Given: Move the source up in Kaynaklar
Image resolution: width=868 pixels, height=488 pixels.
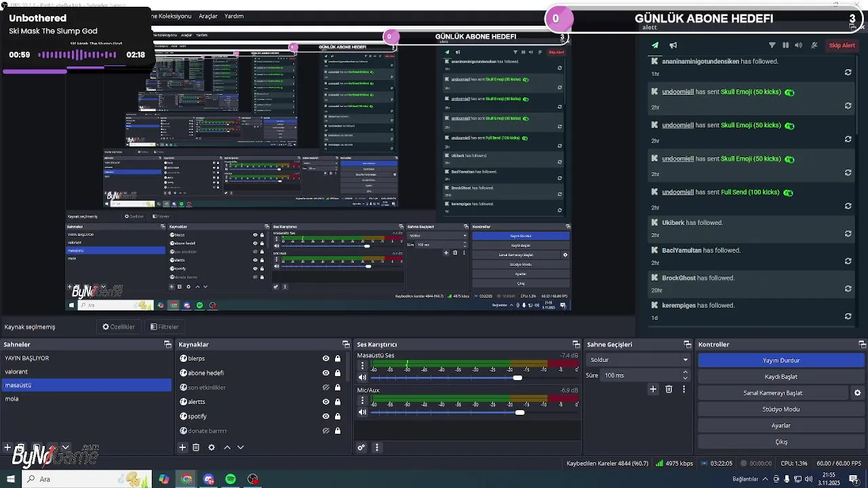Looking at the screenshot, I should click(227, 447).
